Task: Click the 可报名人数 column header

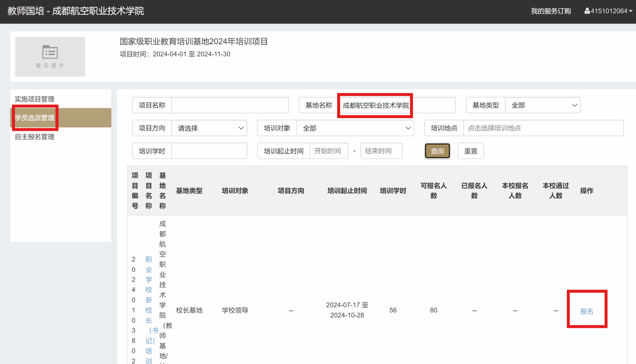Action: [434, 191]
